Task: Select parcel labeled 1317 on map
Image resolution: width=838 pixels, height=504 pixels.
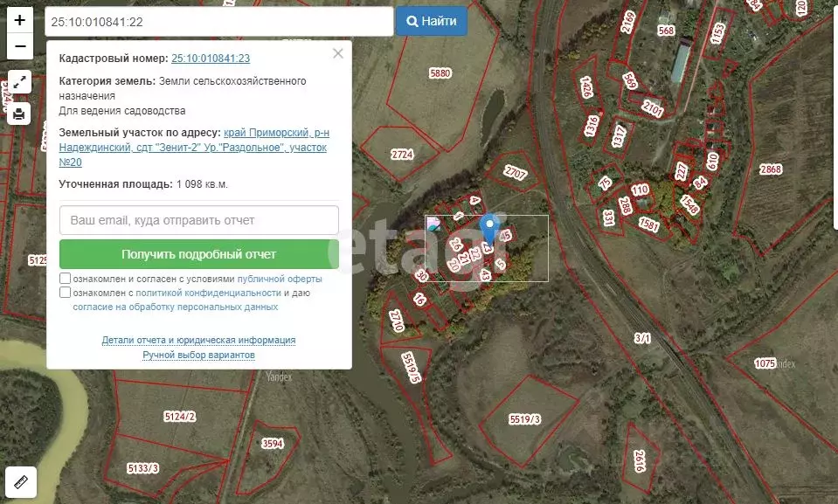Action: (619, 136)
